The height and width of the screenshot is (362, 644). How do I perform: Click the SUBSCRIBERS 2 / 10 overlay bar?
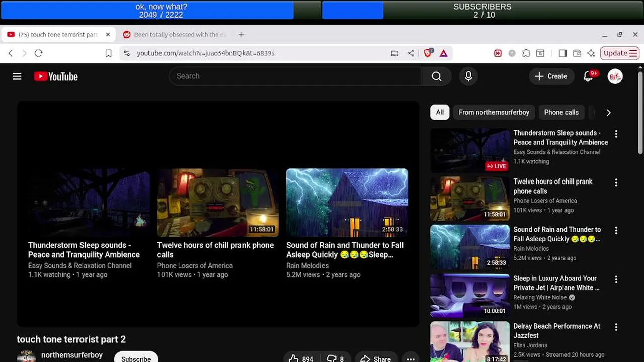[x=482, y=11]
